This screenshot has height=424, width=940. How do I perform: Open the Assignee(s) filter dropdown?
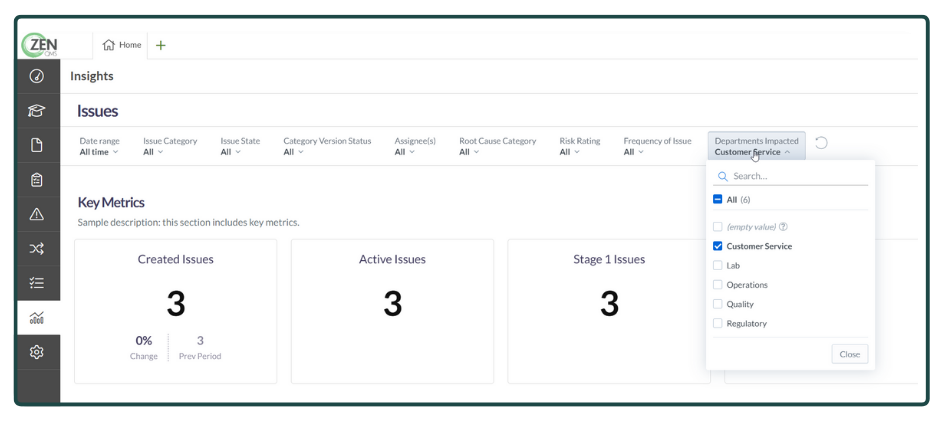tap(415, 146)
